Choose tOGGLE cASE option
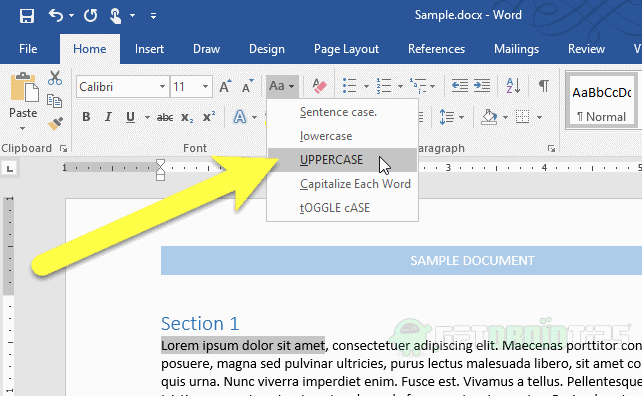This screenshot has height=396, width=642. pyautogui.click(x=342, y=208)
